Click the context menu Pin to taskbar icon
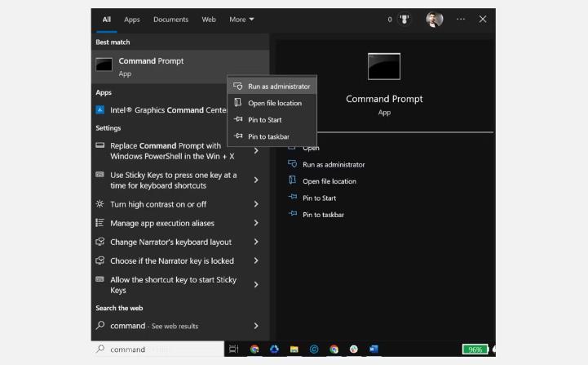588x365 pixels. tap(238, 136)
